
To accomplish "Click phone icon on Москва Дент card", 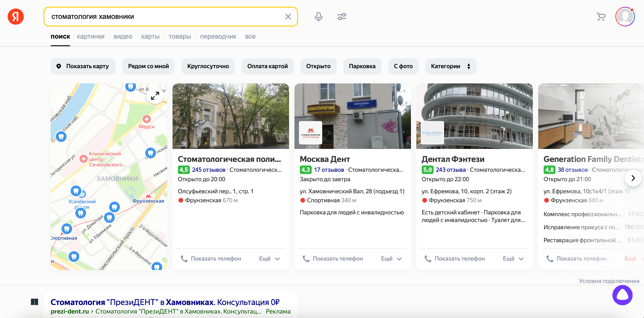I will (306, 258).
